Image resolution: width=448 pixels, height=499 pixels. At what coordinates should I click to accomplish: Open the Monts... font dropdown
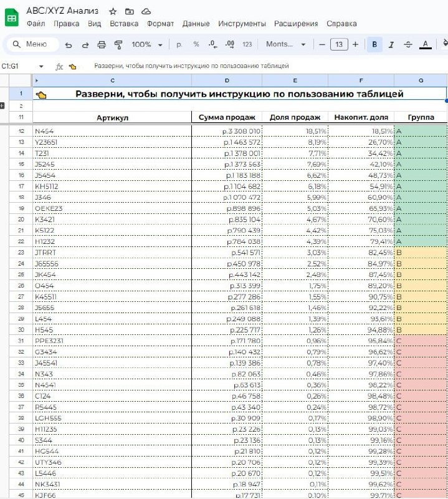[285, 44]
